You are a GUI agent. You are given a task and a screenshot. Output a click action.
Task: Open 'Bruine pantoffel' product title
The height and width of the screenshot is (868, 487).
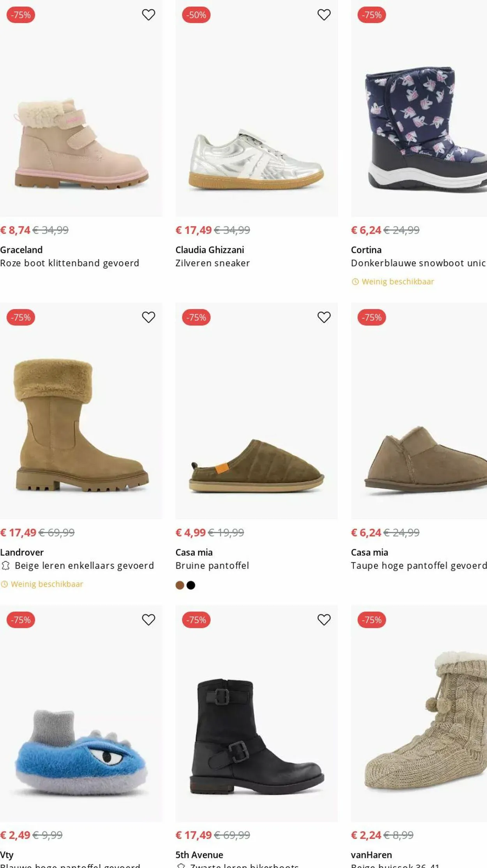point(212,565)
